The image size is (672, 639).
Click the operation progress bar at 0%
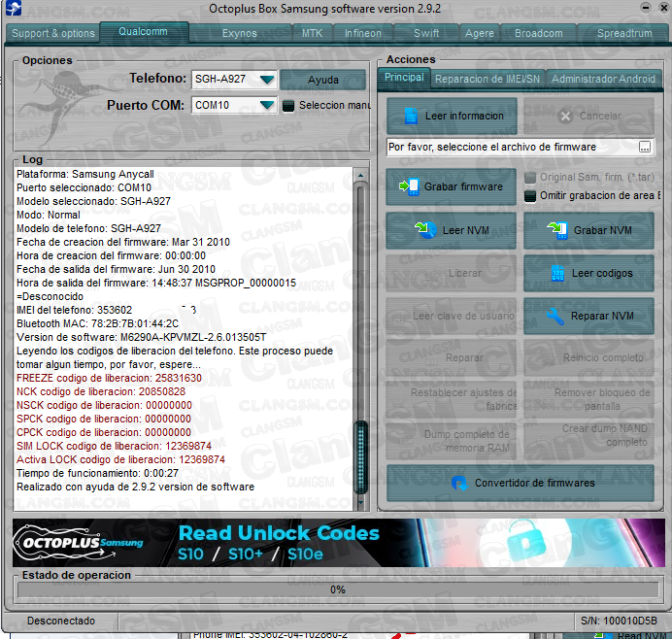(338, 590)
